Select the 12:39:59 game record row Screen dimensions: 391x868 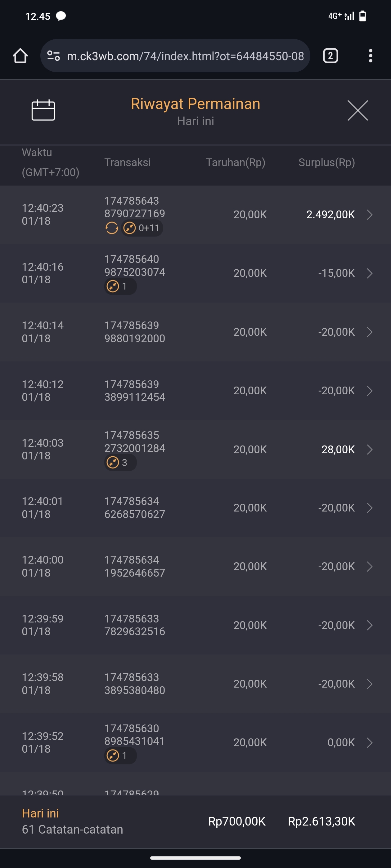195,625
